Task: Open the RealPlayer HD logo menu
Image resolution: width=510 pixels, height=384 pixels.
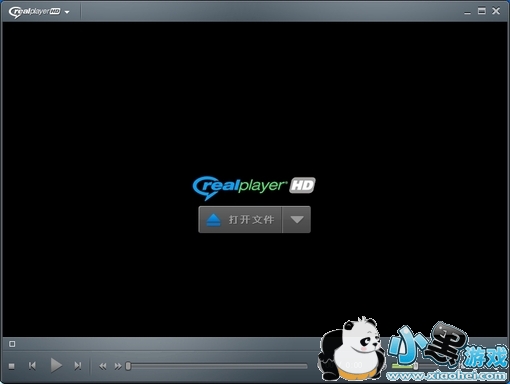Action: (x=39, y=12)
